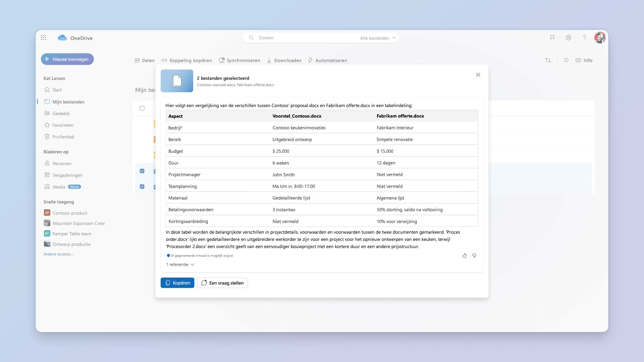Open Kat Larson's profile picture
This screenshot has height=362, width=644.
coord(600,38)
